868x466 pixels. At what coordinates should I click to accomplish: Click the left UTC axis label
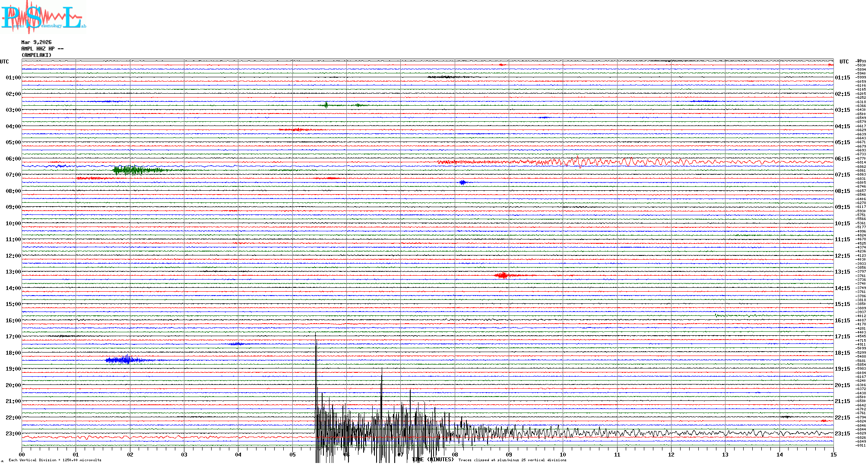coord(4,62)
